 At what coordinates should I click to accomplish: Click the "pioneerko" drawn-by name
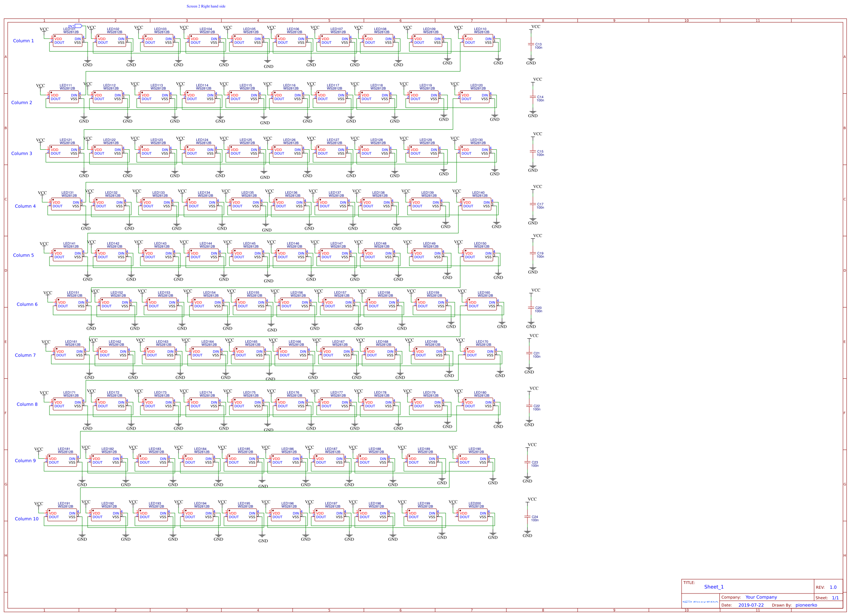[806, 605]
